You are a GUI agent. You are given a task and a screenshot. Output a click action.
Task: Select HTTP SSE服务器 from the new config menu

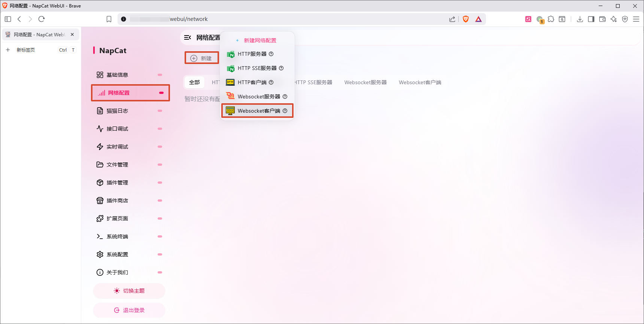[257, 68]
